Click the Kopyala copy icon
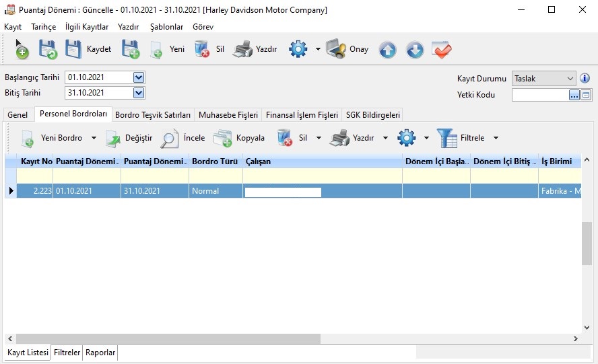This screenshot has height=364, width=598. [x=222, y=138]
